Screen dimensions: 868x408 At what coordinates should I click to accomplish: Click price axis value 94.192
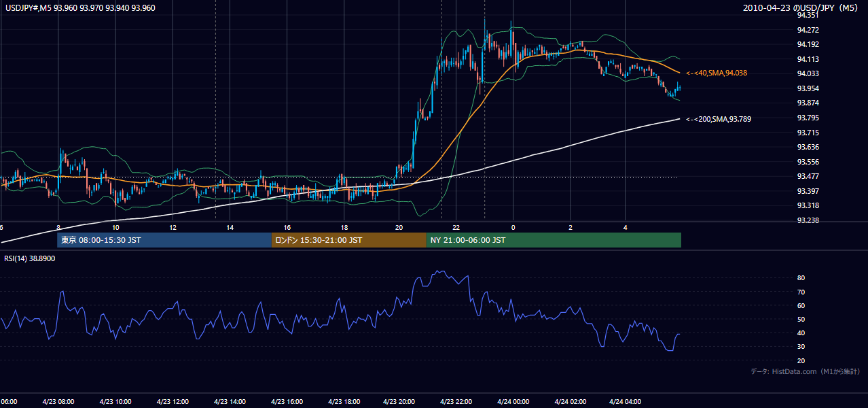point(807,44)
